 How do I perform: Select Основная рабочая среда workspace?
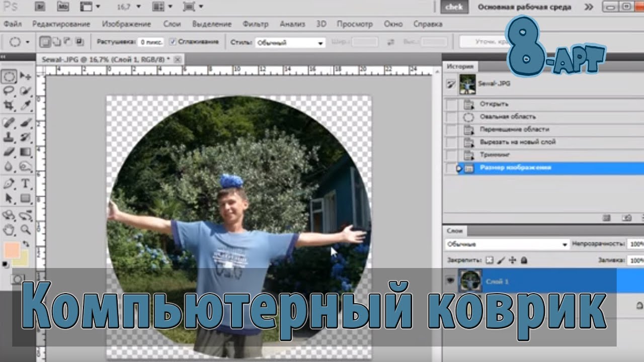coord(524,7)
